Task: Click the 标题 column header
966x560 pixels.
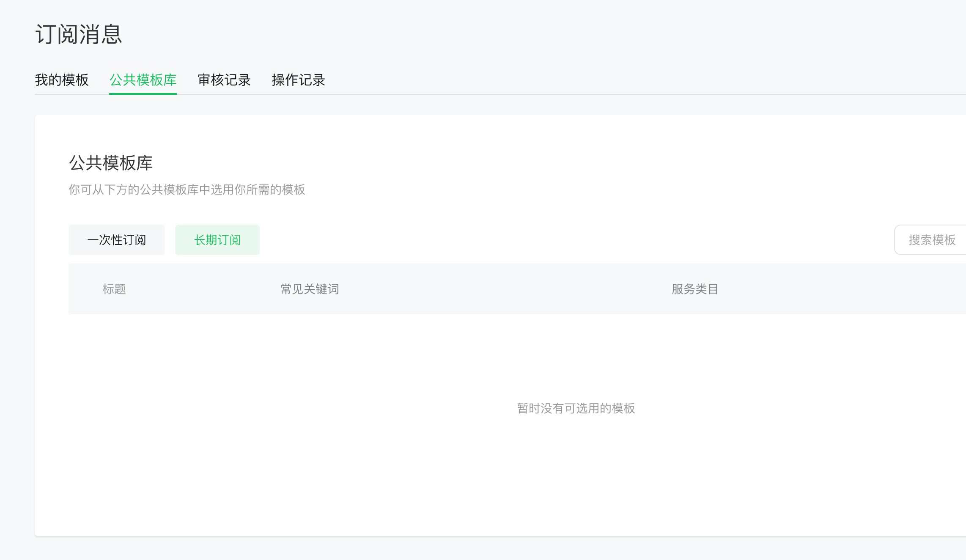Action: pyautogui.click(x=114, y=289)
